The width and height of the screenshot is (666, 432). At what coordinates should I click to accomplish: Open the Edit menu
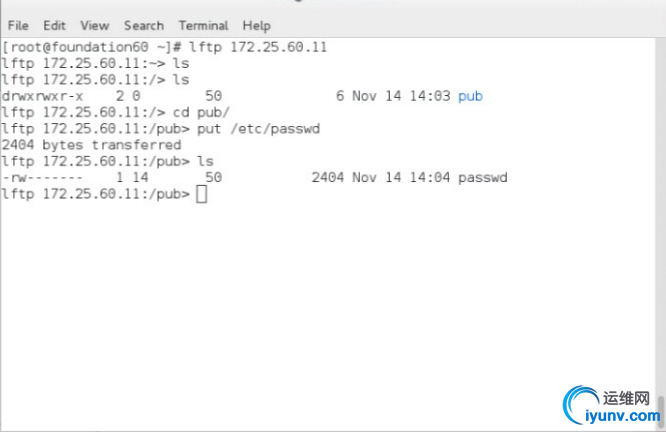point(54,25)
